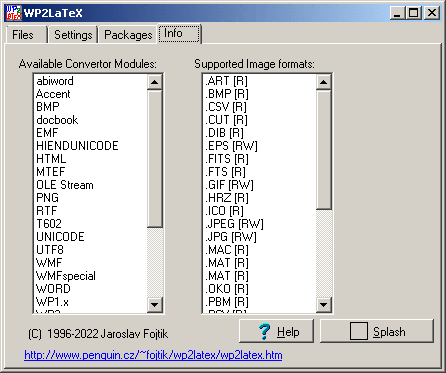Click down arrow of Image formats scrollbar

[324, 304]
